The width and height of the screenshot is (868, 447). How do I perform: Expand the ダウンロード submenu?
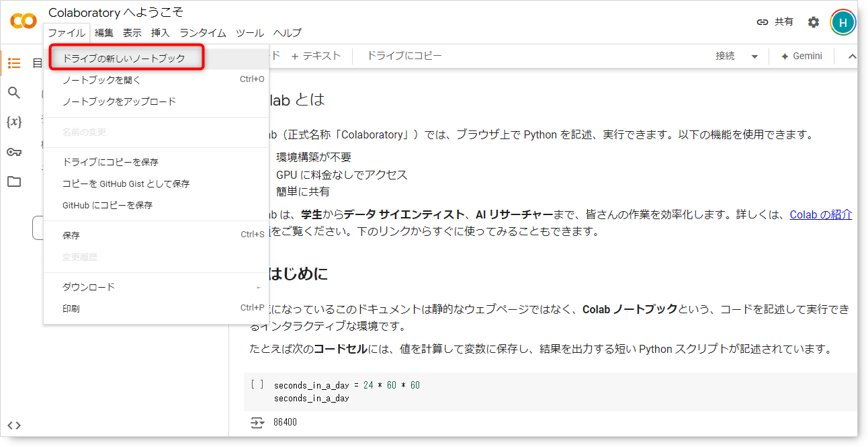(156, 287)
